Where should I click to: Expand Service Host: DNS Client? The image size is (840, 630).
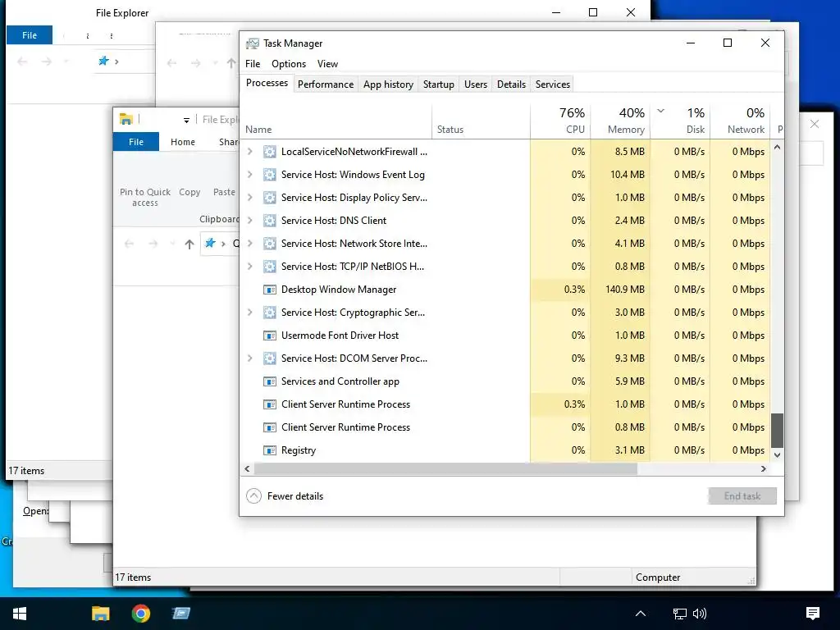point(249,221)
